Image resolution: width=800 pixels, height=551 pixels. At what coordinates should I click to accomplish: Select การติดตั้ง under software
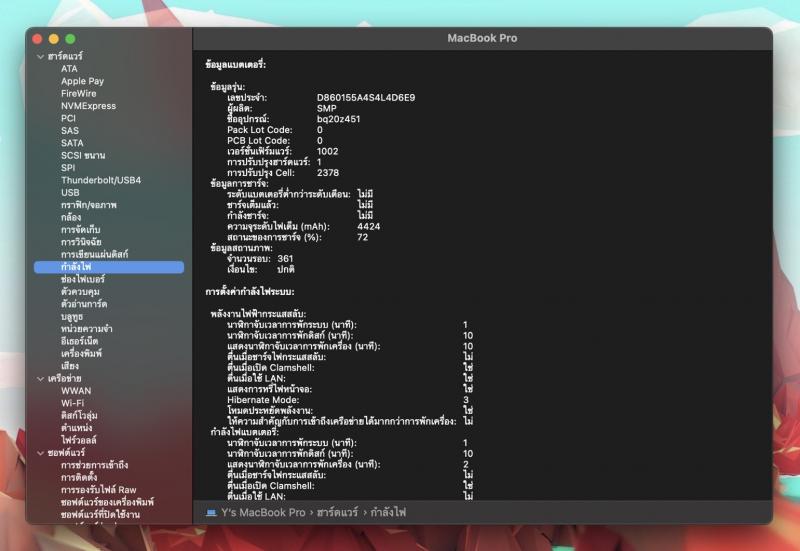coord(79,478)
